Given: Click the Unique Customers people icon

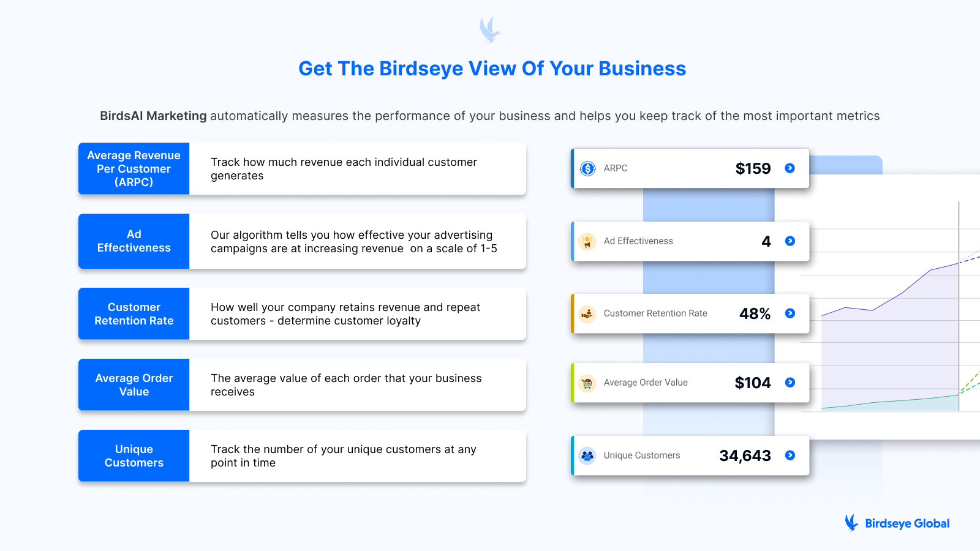Looking at the screenshot, I should (x=587, y=455).
